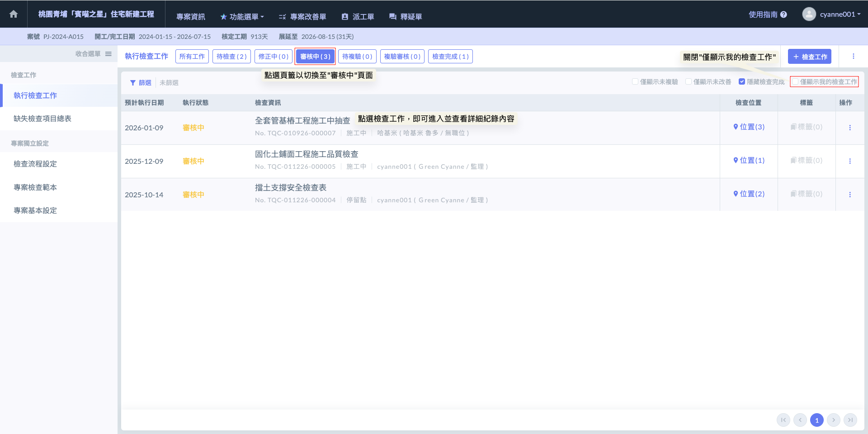Click the 檢查工作 add button
The width and height of the screenshot is (868, 434).
point(809,57)
